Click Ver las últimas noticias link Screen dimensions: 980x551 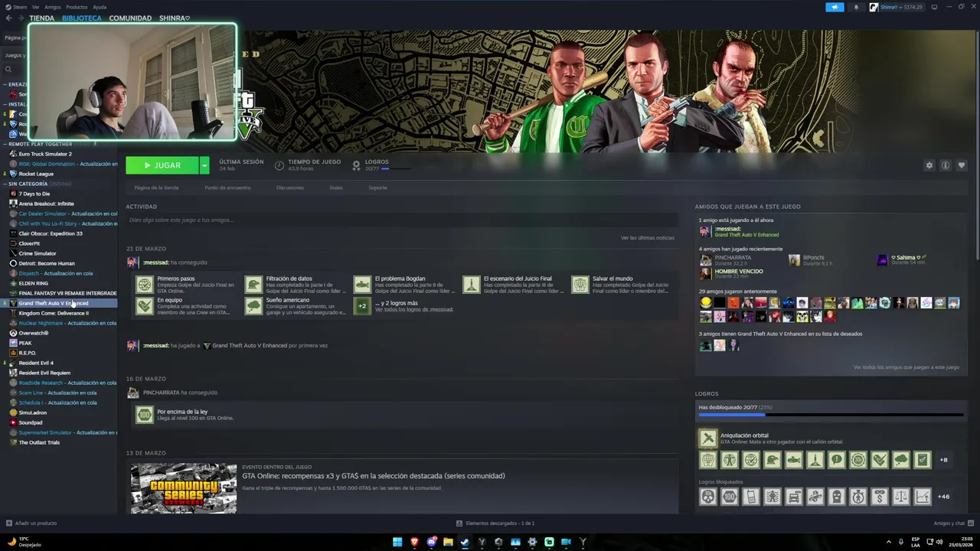click(x=648, y=238)
